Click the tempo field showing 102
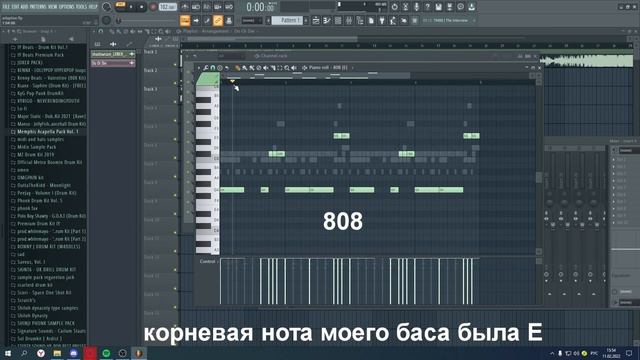640x360 pixels. 167,7
